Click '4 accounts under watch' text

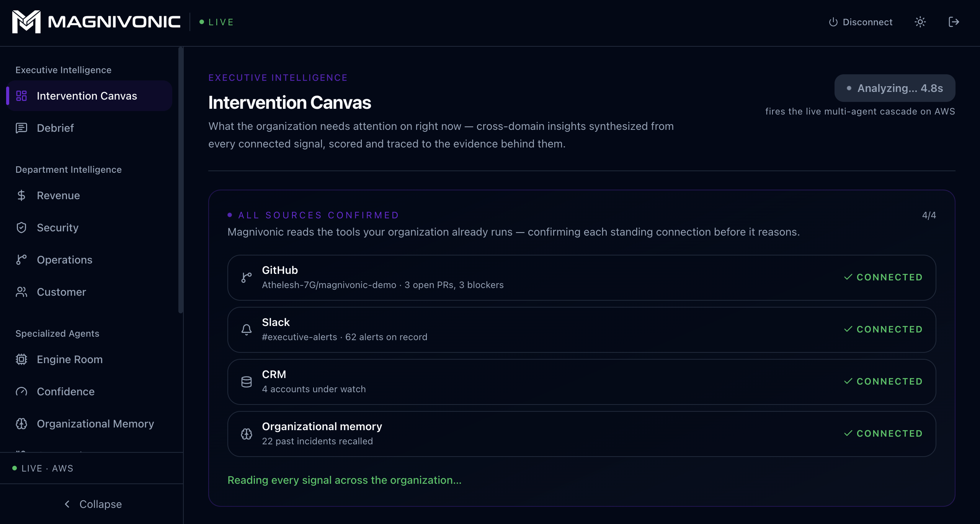click(314, 389)
